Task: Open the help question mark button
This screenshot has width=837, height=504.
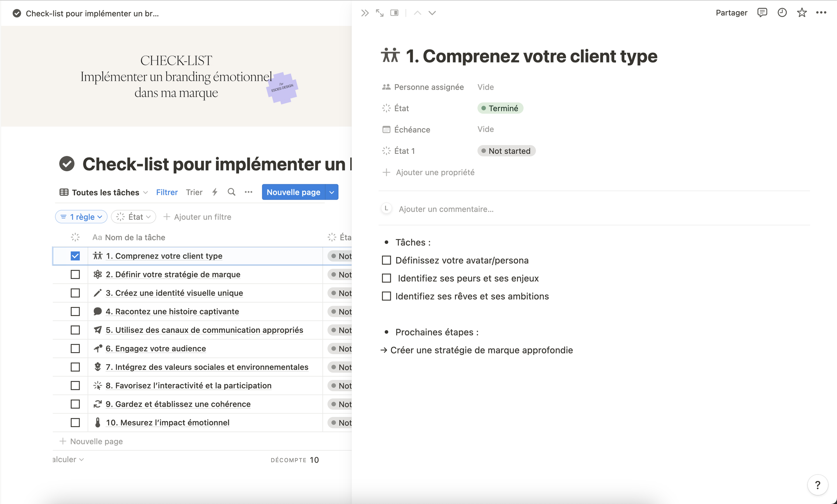Action: (x=817, y=485)
